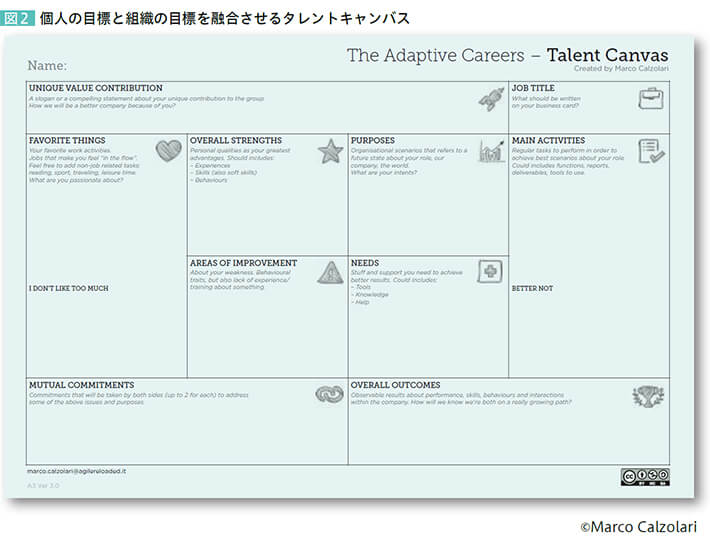Image resolution: width=710 pixels, height=542 pixels.
Task: Click the AREAS OF IMPROVEMENT heading
Action: [243, 263]
